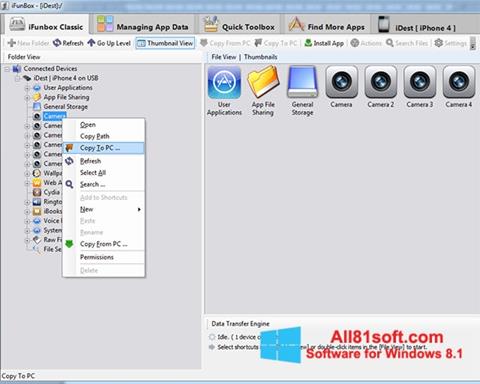Select Connected Devices in the folder tree
This screenshot has height=384, width=480.
[x=50, y=69]
